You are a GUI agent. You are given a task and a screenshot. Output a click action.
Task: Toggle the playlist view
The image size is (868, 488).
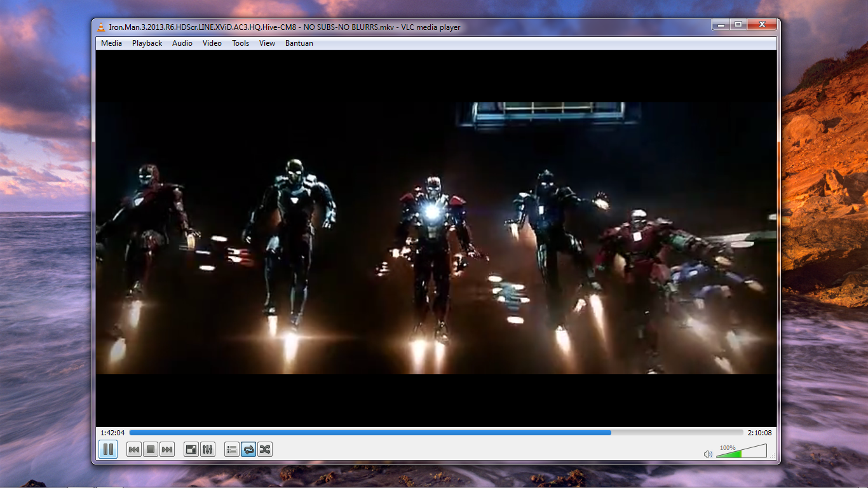pyautogui.click(x=232, y=450)
